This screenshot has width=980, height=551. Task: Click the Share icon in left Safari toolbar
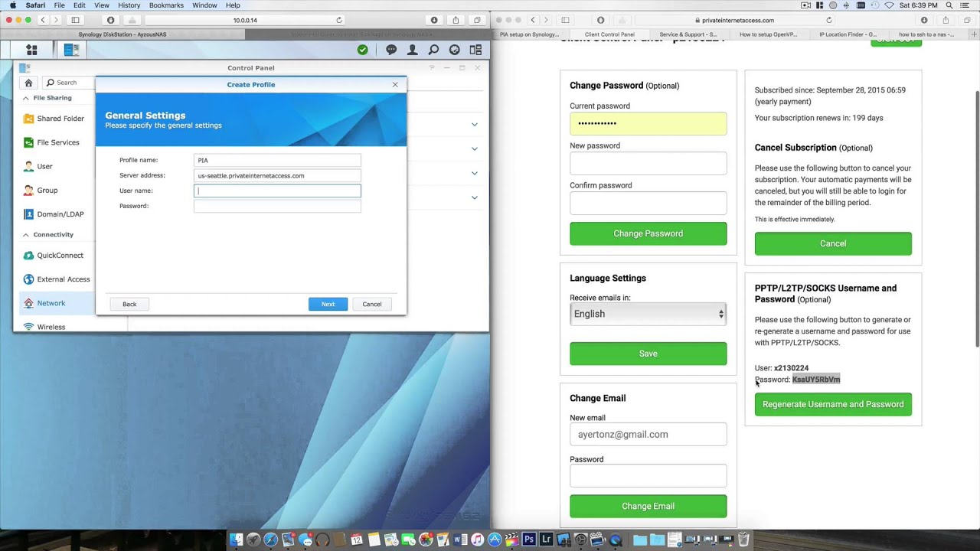tap(456, 20)
